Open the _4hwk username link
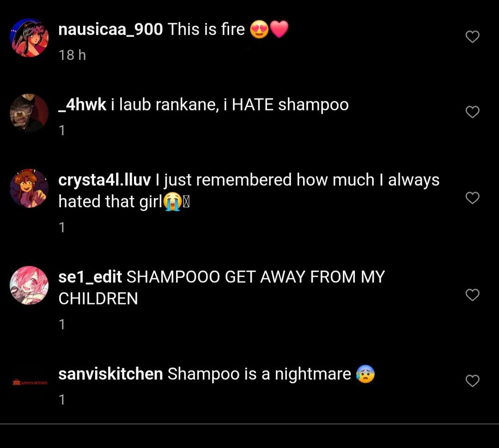Viewport: 499px width, 448px height. pos(82,105)
